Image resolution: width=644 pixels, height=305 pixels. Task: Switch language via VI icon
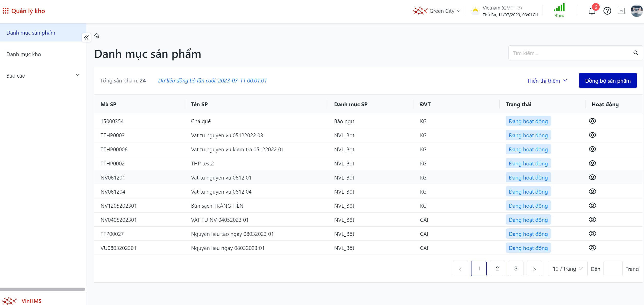click(x=621, y=11)
